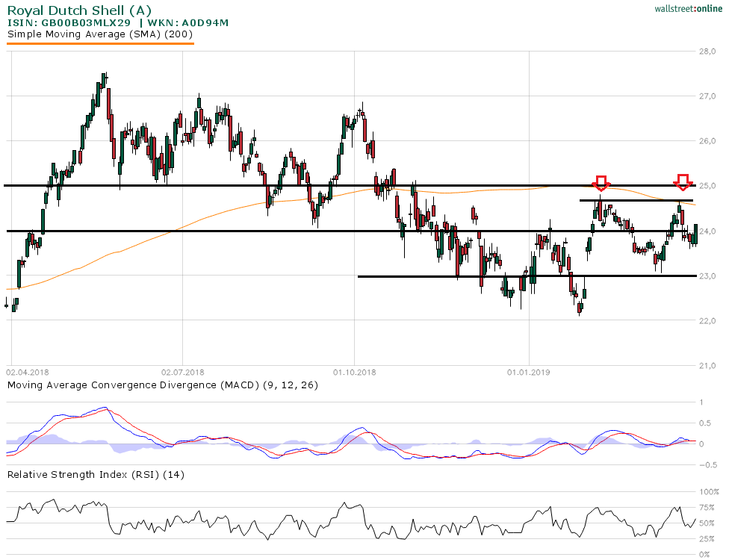Click the Relative Strength Index (RSI) heading
The height and width of the screenshot is (560, 729).
point(96,474)
